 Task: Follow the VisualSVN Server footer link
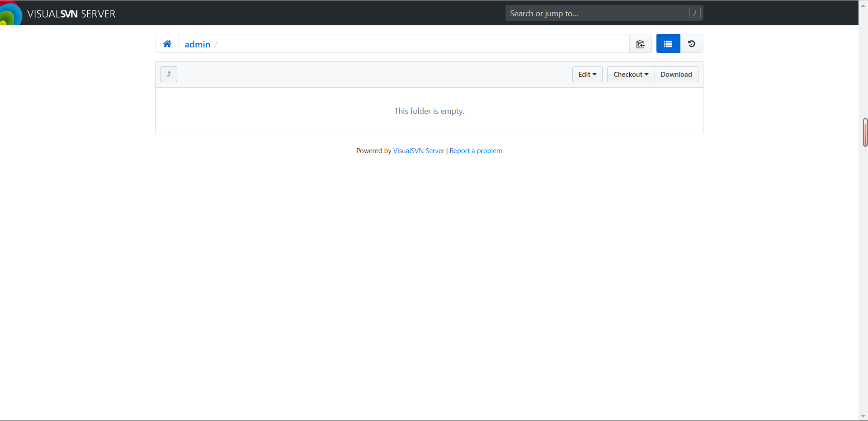pyautogui.click(x=419, y=151)
